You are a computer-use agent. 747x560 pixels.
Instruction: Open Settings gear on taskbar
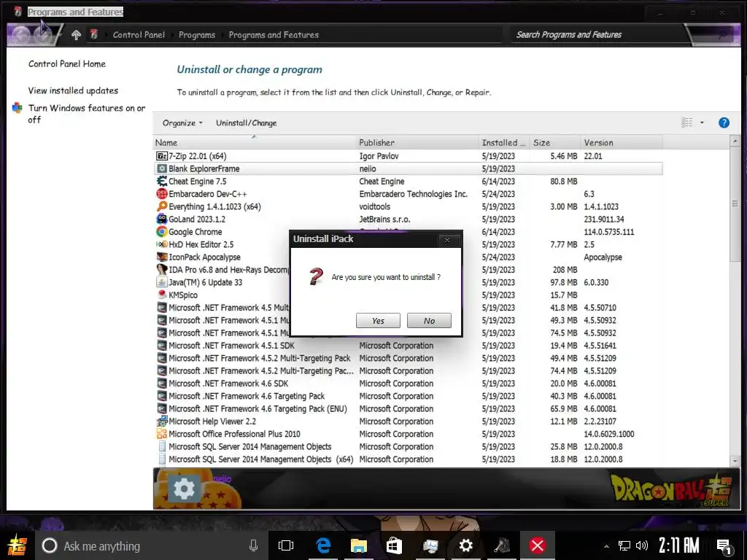(465, 545)
